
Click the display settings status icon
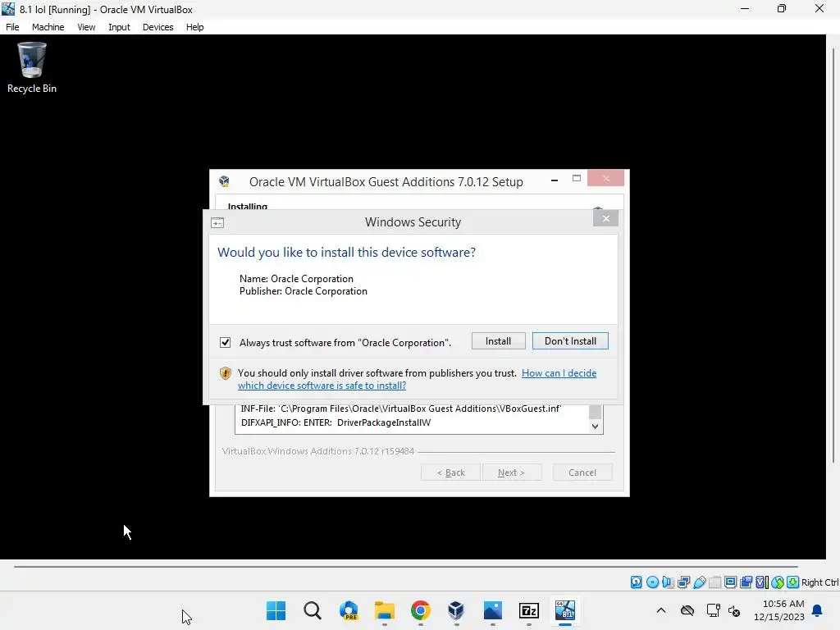pyautogui.click(x=730, y=582)
